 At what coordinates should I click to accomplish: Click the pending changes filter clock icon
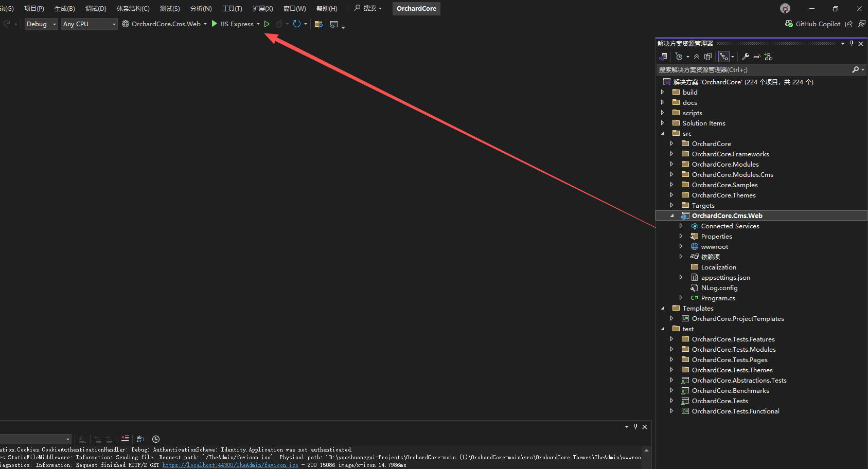(x=679, y=57)
